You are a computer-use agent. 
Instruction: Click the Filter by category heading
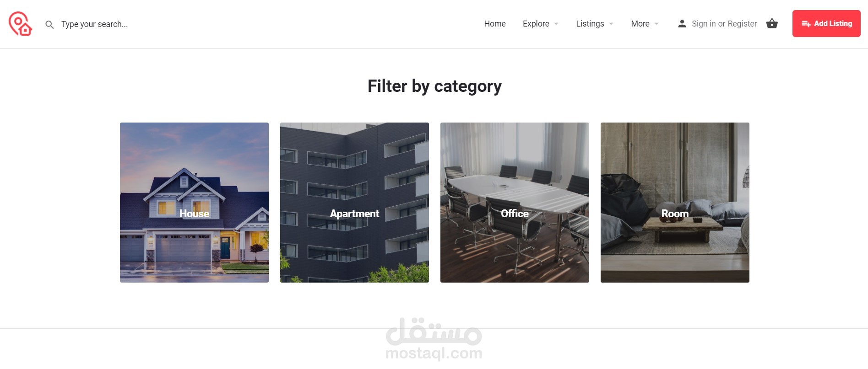pos(434,86)
